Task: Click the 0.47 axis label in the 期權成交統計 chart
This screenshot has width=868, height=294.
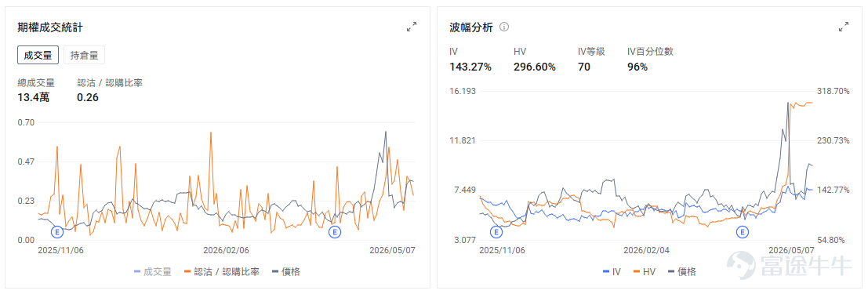Action: point(25,162)
